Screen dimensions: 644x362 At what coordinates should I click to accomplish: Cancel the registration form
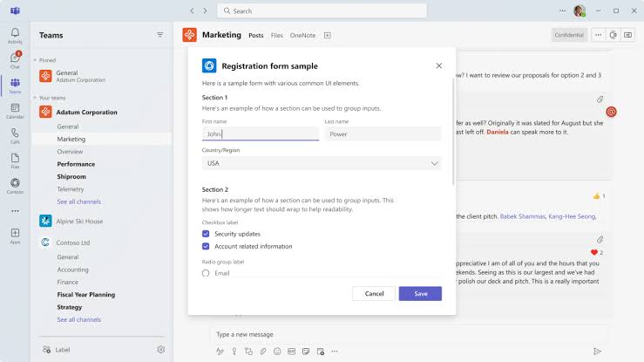(374, 293)
